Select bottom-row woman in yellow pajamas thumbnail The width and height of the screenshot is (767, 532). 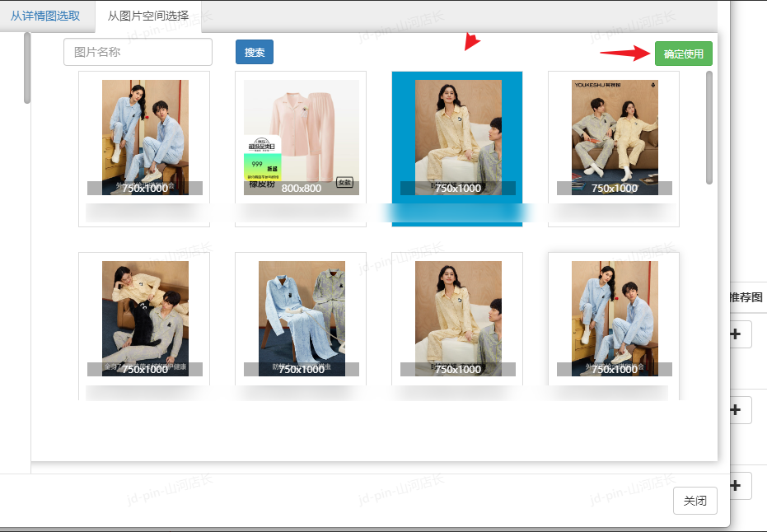point(457,319)
